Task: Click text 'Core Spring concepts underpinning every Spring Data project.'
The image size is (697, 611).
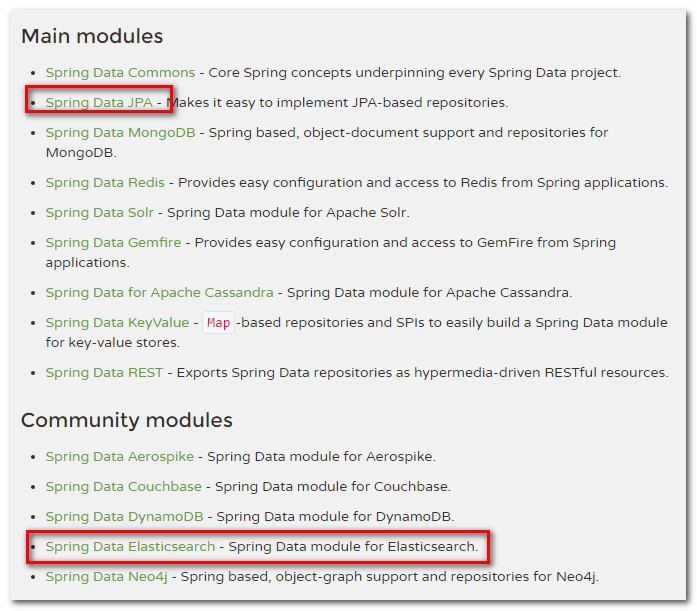Action: click(415, 73)
